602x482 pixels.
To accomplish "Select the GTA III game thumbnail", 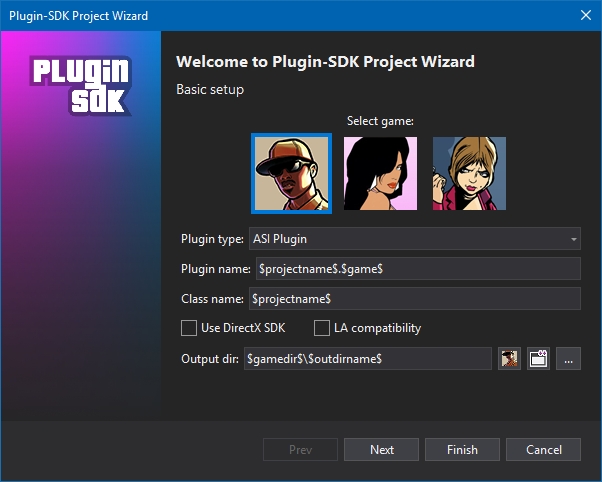I will 469,174.
